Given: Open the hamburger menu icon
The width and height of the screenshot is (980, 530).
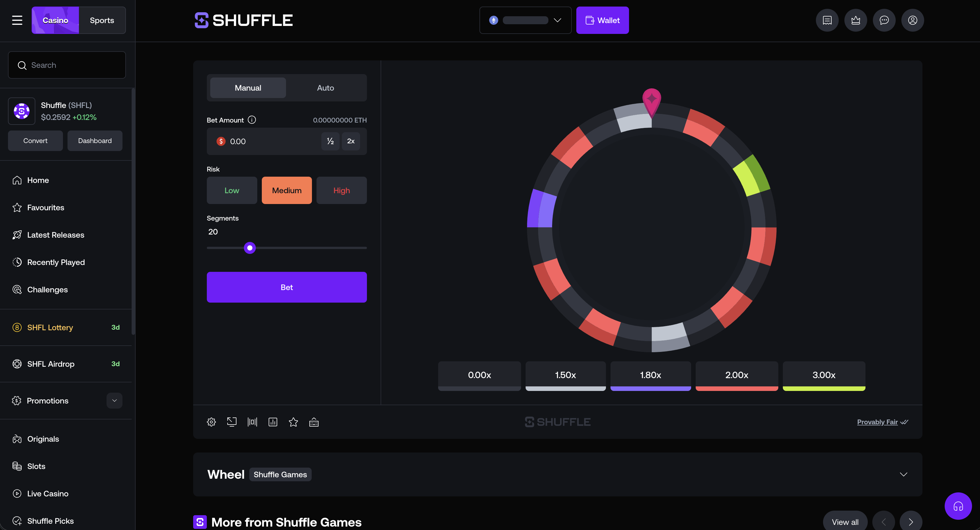Looking at the screenshot, I should (17, 20).
